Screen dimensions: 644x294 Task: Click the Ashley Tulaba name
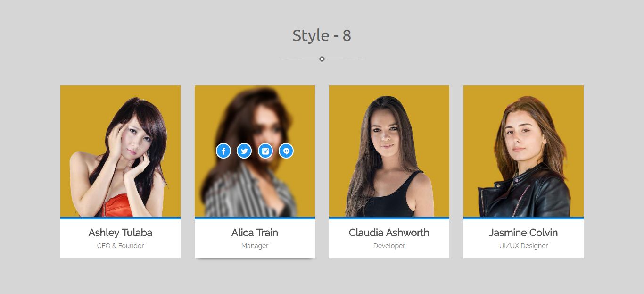tap(120, 233)
